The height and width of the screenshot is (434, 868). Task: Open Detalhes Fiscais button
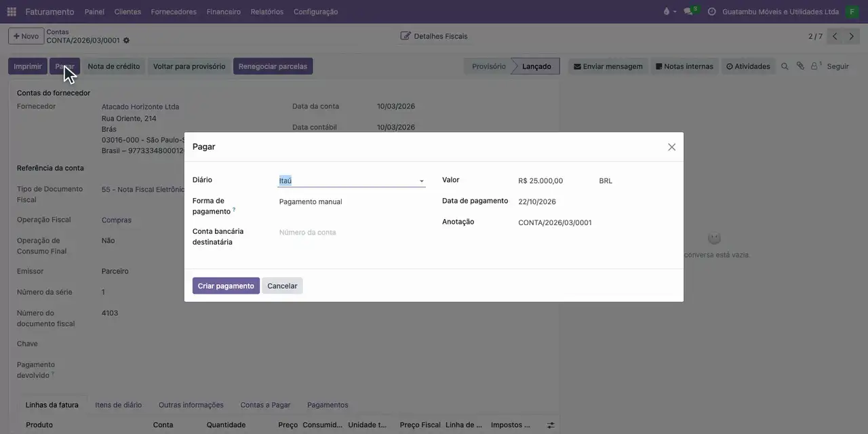tap(434, 36)
